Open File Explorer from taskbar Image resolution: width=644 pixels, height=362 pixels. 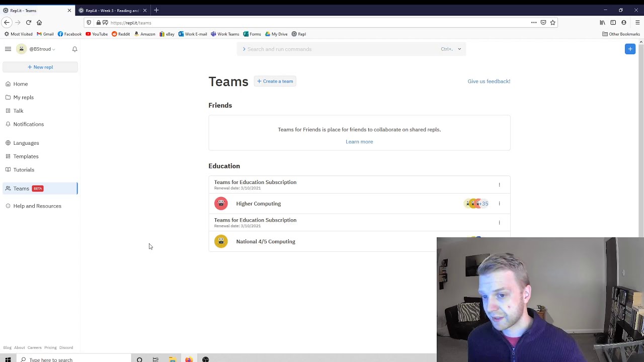(172, 359)
